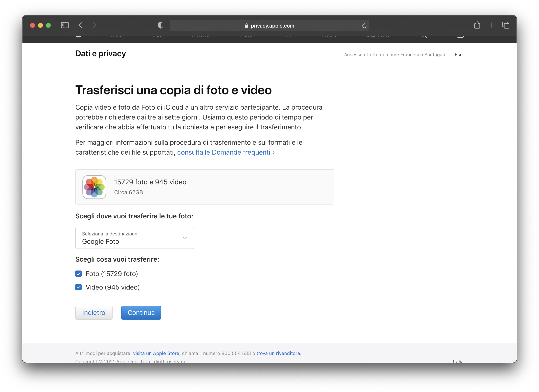Click the Continua button
Screen dimensions: 539x392
pos(141,313)
